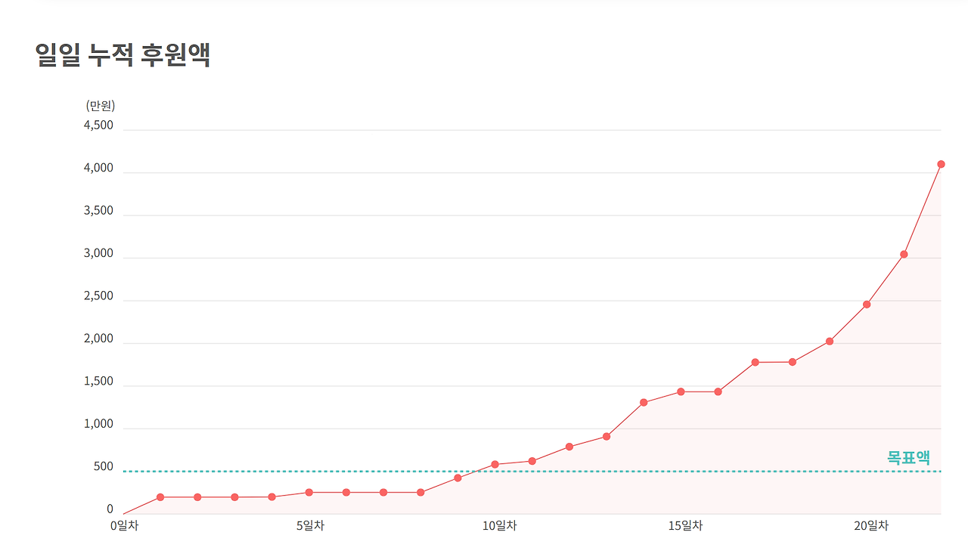The width and height of the screenshot is (968, 560).
Task: Click the 20일차 x-axis label
Action: pos(871,525)
